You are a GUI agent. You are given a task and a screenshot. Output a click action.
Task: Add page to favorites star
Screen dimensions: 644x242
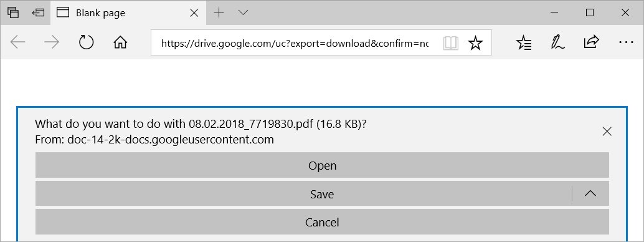click(475, 43)
